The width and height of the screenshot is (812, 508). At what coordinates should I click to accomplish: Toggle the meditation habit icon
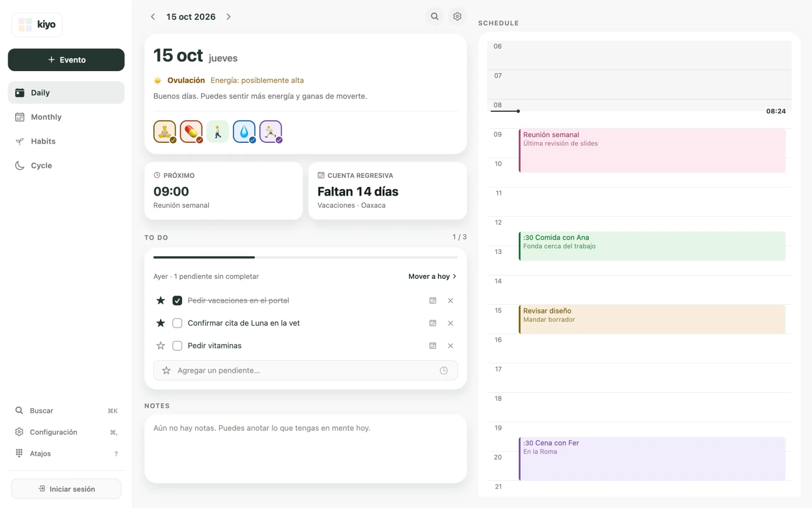pyautogui.click(x=165, y=132)
